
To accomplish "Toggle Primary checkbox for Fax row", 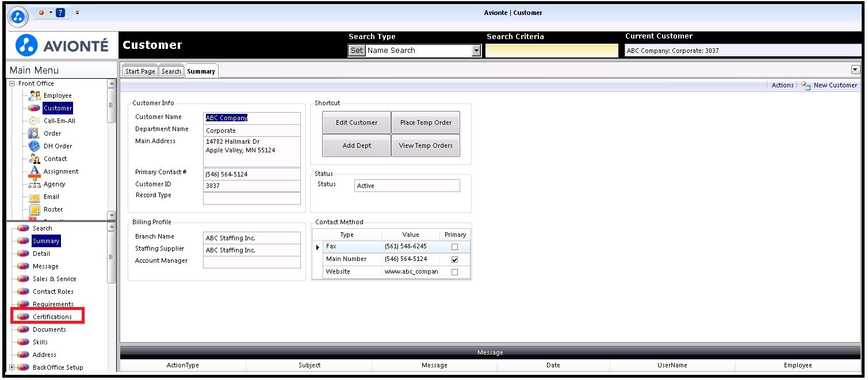I will pos(455,247).
